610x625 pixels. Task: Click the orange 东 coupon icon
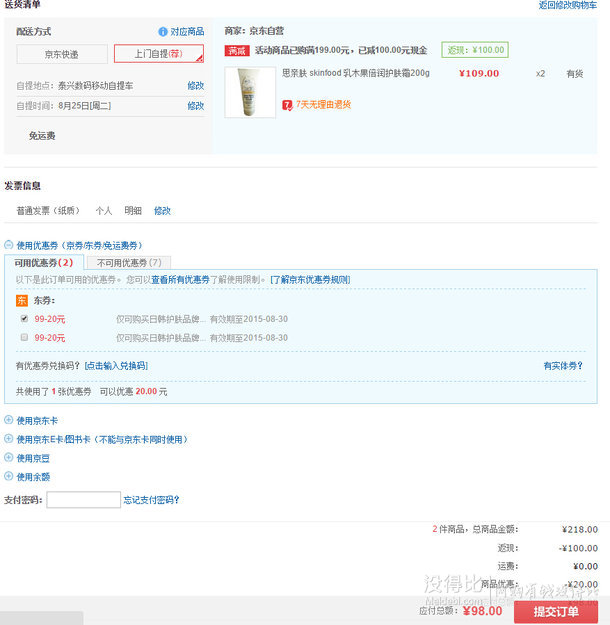(22, 301)
